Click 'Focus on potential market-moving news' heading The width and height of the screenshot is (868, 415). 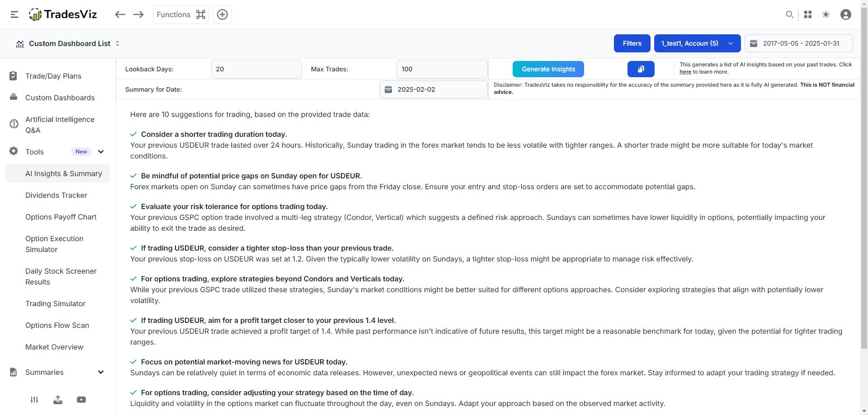pos(244,362)
